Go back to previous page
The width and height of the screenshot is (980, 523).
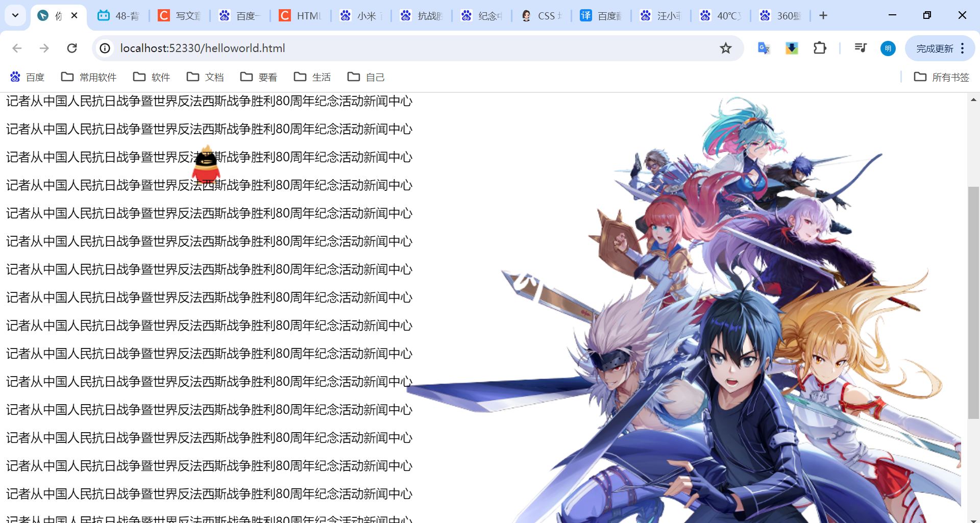[x=17, y=48]
